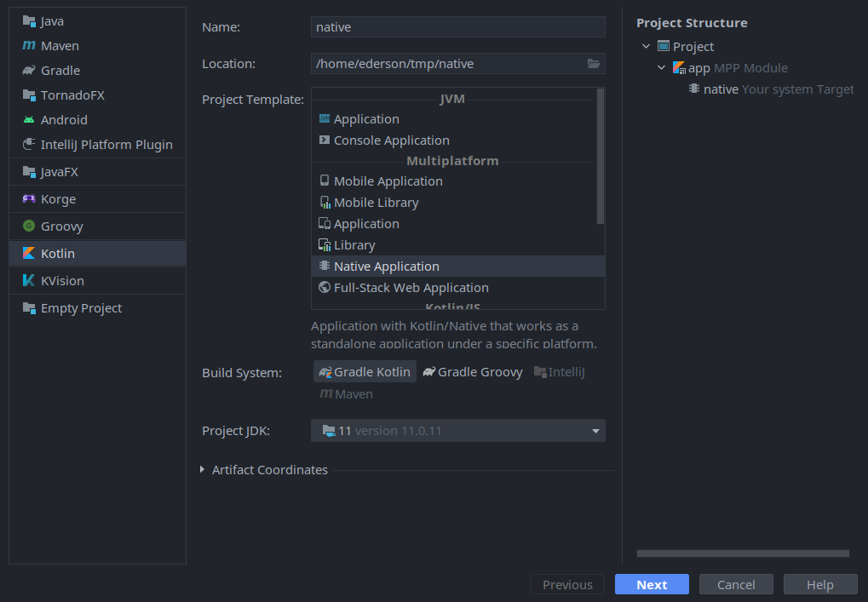Viewport: 868px width, 602px height.
Task: Click the Groovy green circle icon
Action: [29, 226]
